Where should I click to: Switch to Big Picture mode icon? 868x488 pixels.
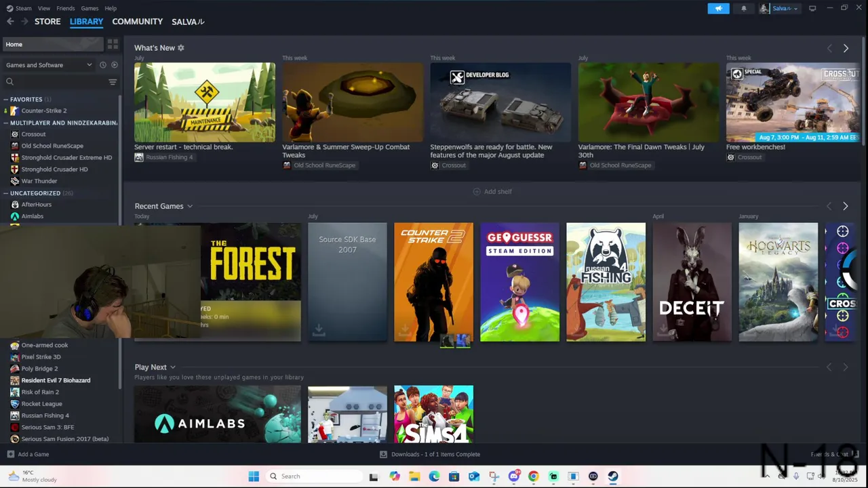(x=812, y=8)
